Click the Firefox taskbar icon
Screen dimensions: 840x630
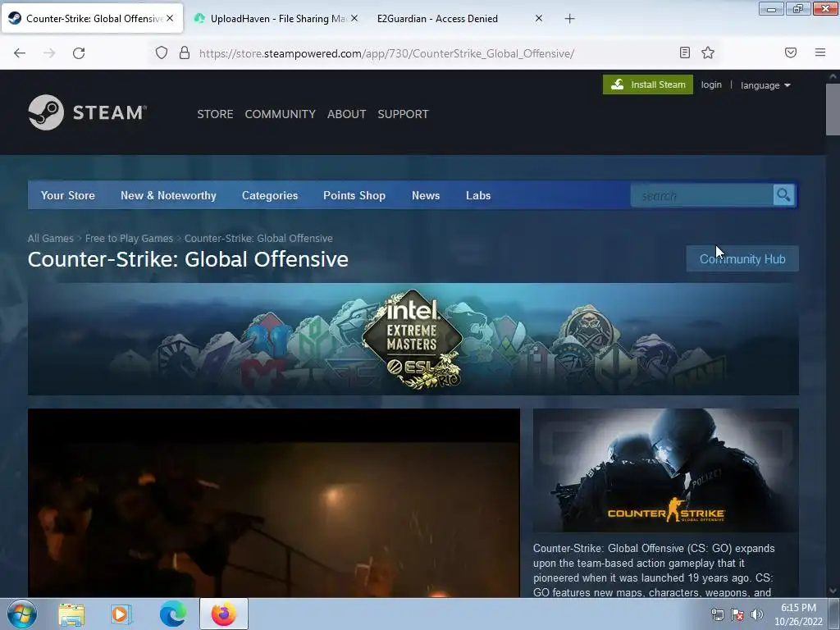223,614
